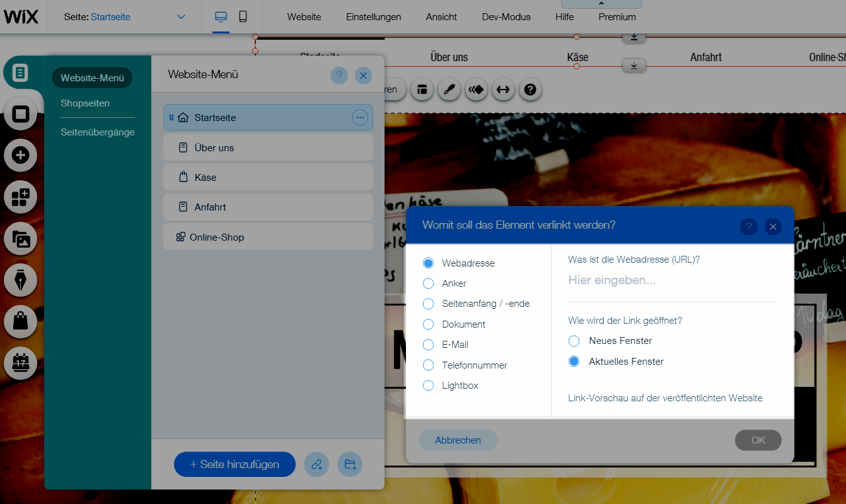The width and height of the screenshot is (846, 504).
Task: Open help in link dialog
Action: (x=749, y=226)
